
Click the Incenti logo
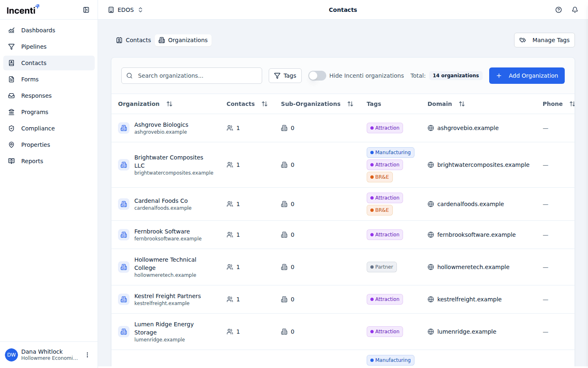(23, 9)
